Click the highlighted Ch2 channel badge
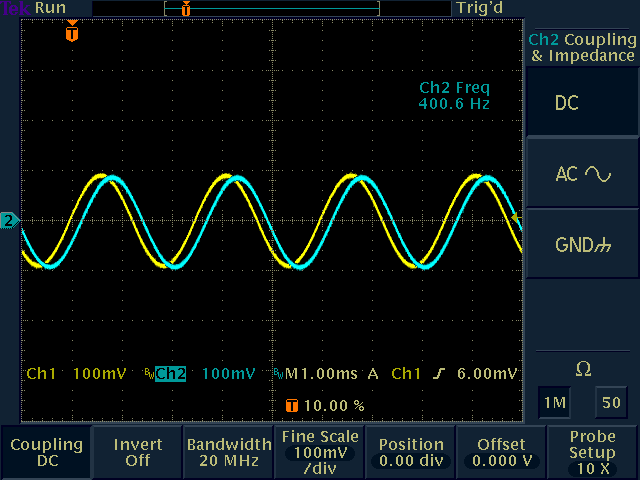 [170, 374]
